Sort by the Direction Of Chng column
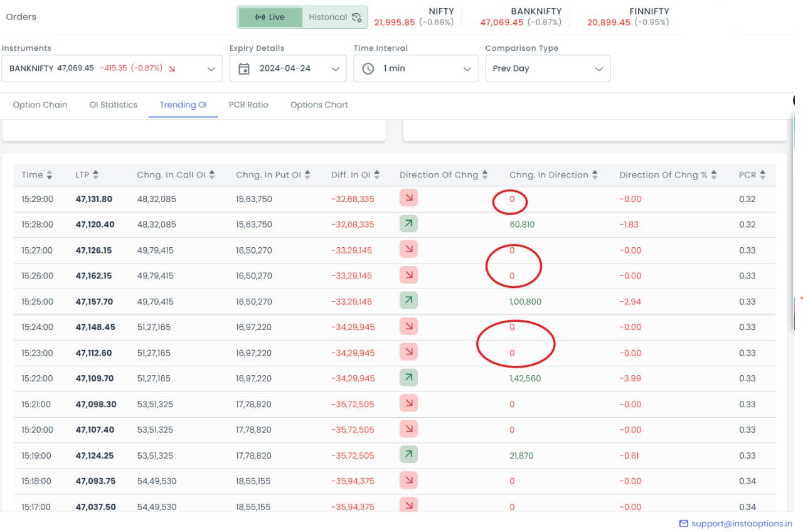The image size is (803, 532). (x=485, y=175)
